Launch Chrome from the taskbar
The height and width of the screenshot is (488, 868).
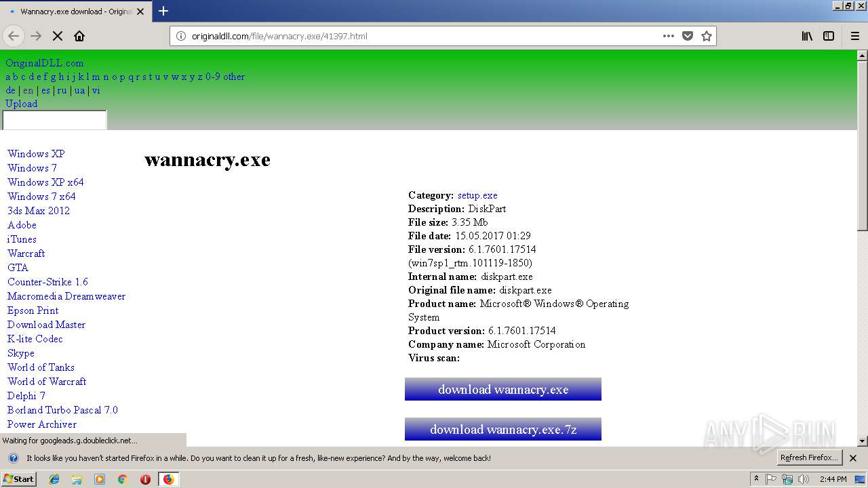[x=123, y=479]
